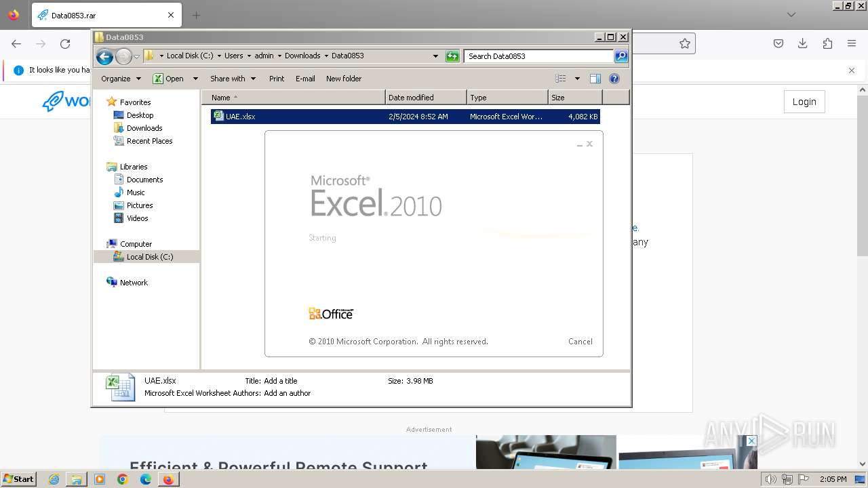The width and height of the screenshot is (868, 488).
Task: Close the Excel 2010 splash screen
Action: pyautogui.click(x=589, y=144)
